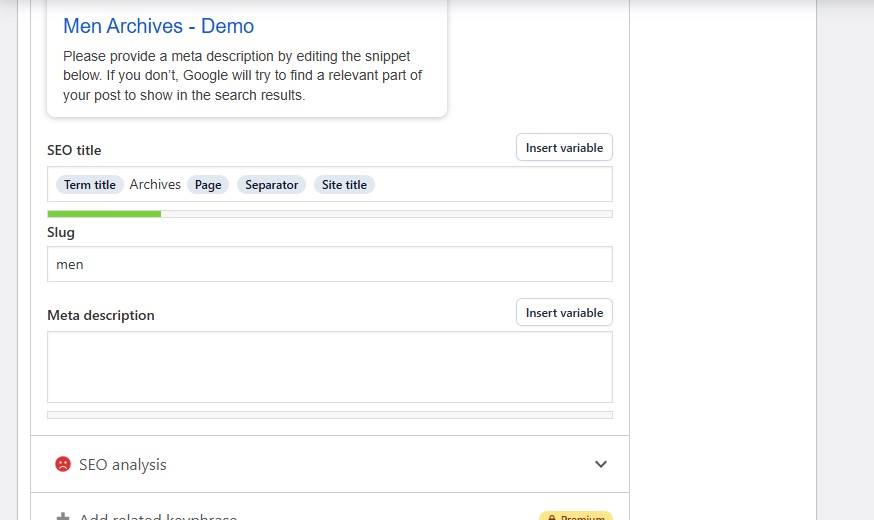Click the Meta description label
The width and height of the screenshot is (874, 520).
coord(101,315)
